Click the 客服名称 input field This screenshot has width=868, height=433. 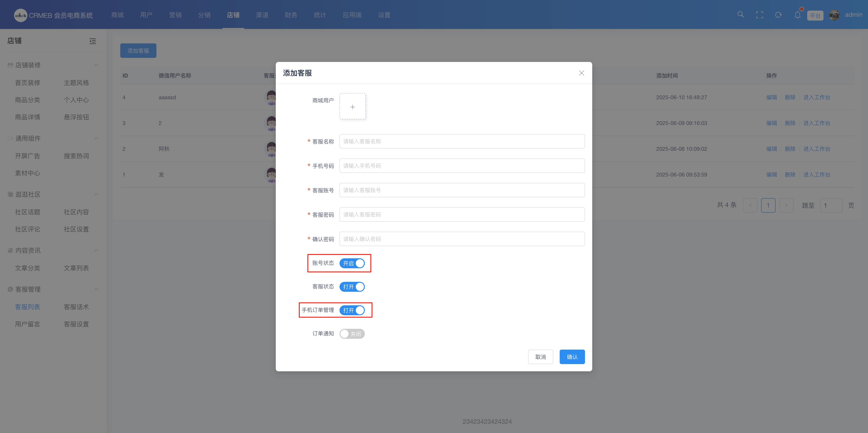pyautogui.click(x=462, y=141)
